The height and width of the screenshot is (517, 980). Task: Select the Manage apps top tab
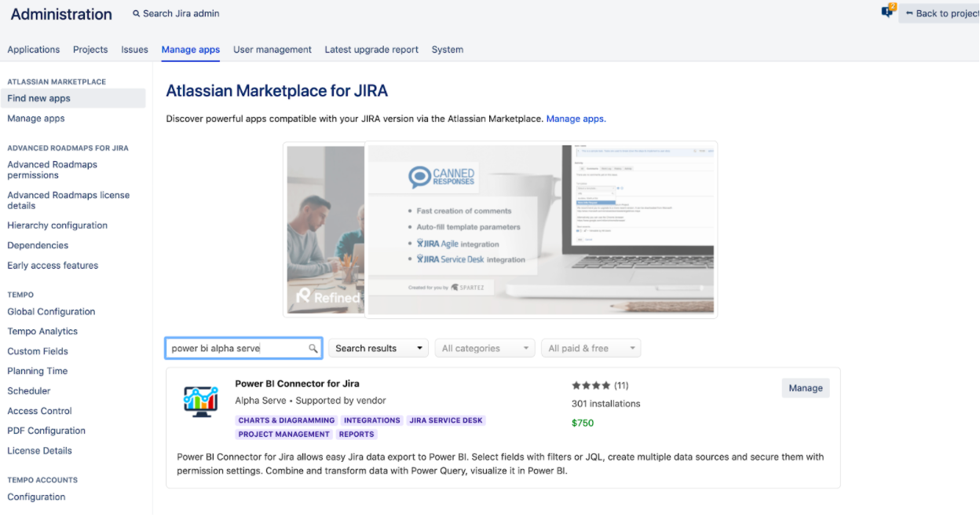[x=191, y=49]
